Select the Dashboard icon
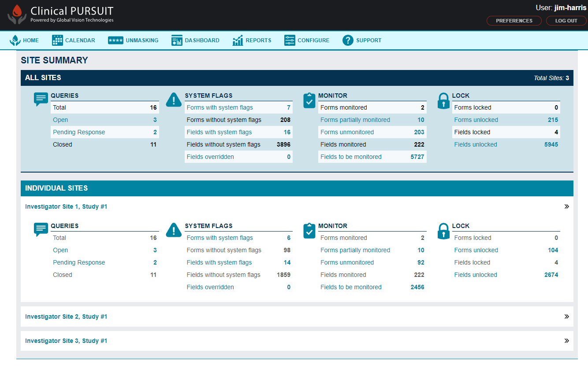The height and width of the screenshot is (368, 588). click(177, 40)
